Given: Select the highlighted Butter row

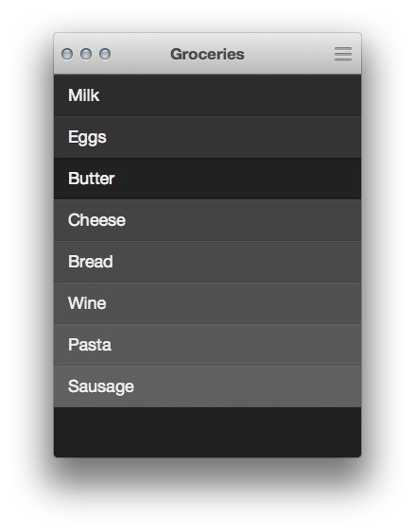Looking at the screenshot, I should click(207, 179).
